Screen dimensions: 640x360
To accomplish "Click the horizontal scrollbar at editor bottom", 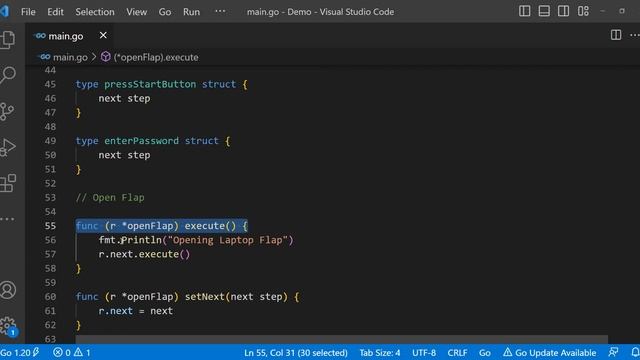I will [x=341, y=339].
